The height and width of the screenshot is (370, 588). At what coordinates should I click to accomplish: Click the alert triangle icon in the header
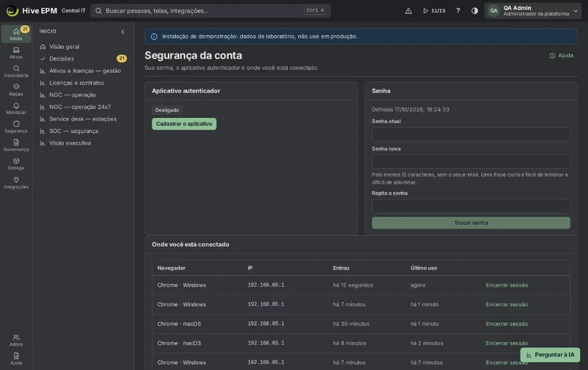click(x=408, y=11)
